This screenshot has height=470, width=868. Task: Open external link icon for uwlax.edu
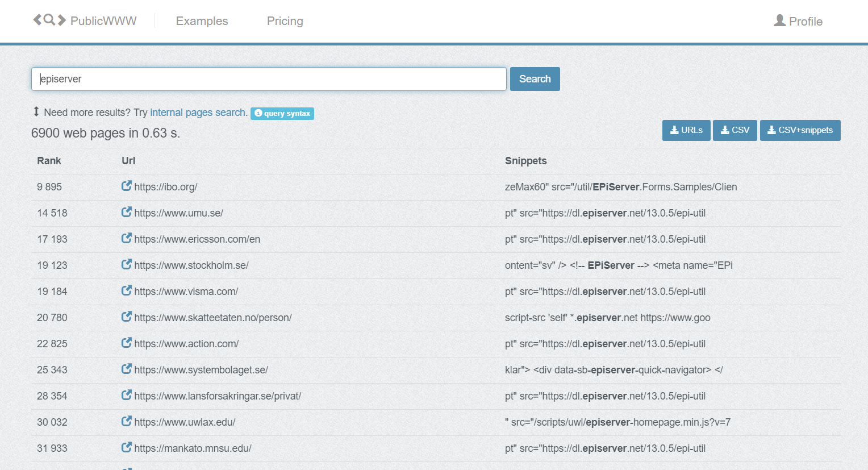[127, 421]
